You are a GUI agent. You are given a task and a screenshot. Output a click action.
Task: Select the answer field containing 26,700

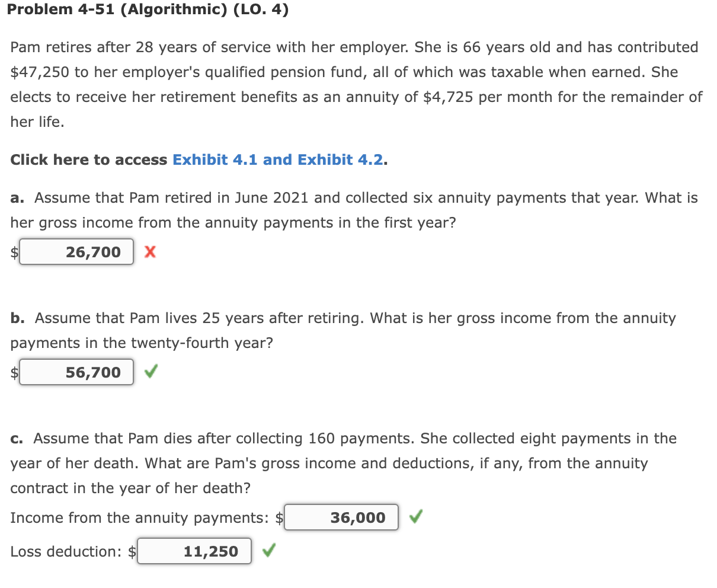pyautogui.click(x=76, y=251)
